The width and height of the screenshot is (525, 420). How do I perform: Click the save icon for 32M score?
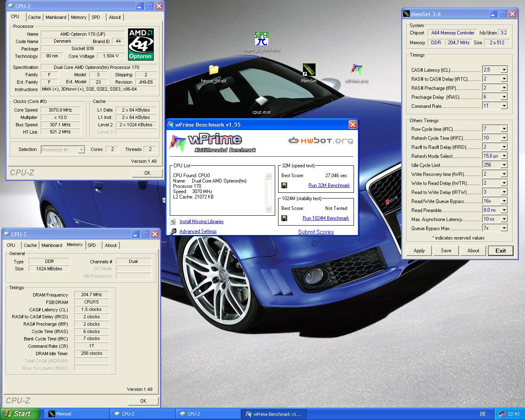[284, 185]
